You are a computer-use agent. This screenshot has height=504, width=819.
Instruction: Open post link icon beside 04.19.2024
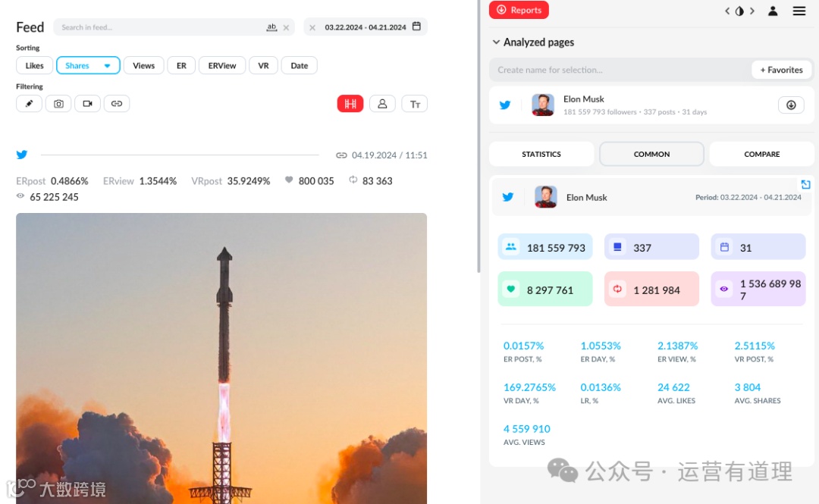(341, 155)
